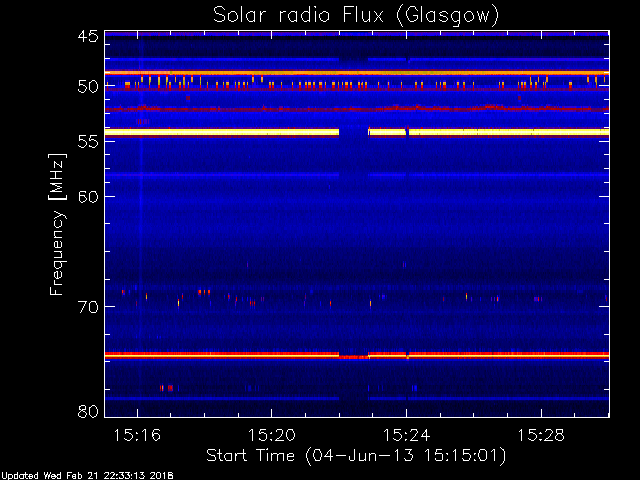Click the 45 frequency tick label

tap(88, 36)
